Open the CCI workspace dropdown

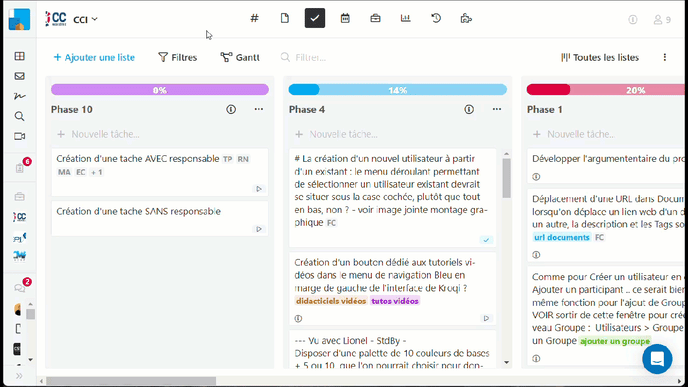tap(85, 20)
